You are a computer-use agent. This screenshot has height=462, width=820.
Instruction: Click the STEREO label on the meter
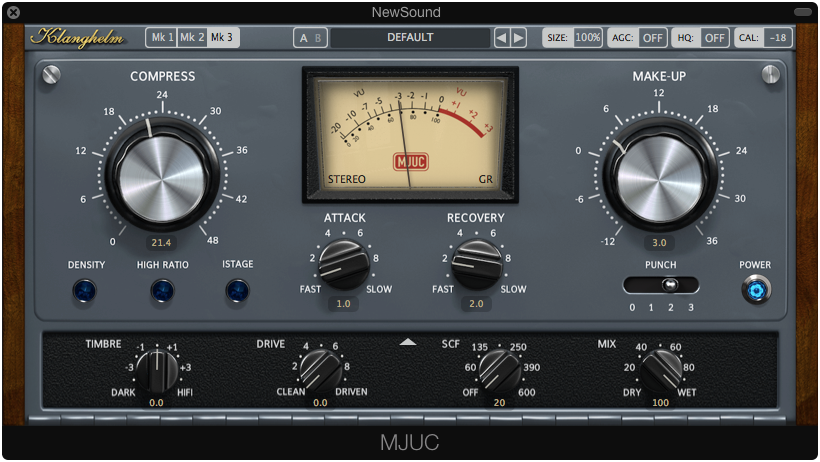tap(346, 179)
